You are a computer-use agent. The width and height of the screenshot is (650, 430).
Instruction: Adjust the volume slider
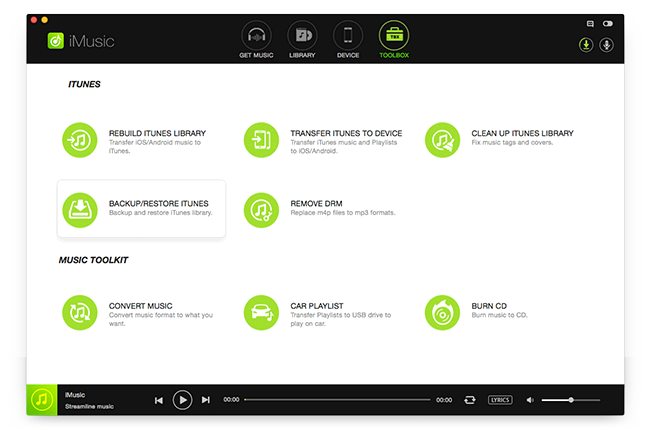click(x=571, y=400)
